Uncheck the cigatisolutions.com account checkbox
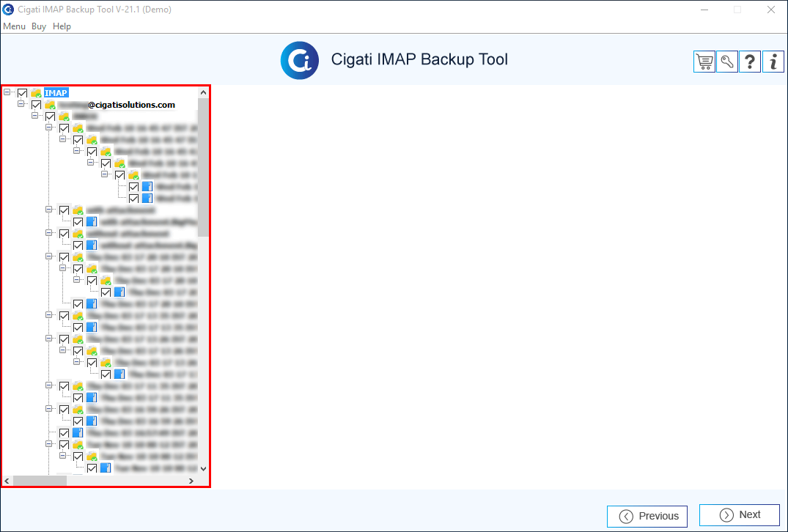 point(36,105)
